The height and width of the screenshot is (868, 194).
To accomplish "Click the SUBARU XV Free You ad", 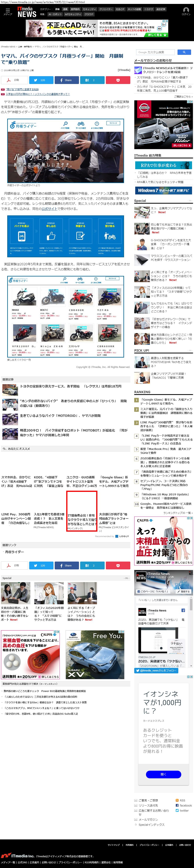I will point(95,655).
